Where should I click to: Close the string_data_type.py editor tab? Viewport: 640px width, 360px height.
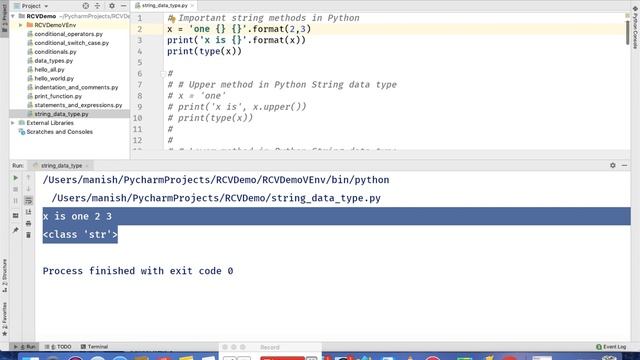pos(192,5)
